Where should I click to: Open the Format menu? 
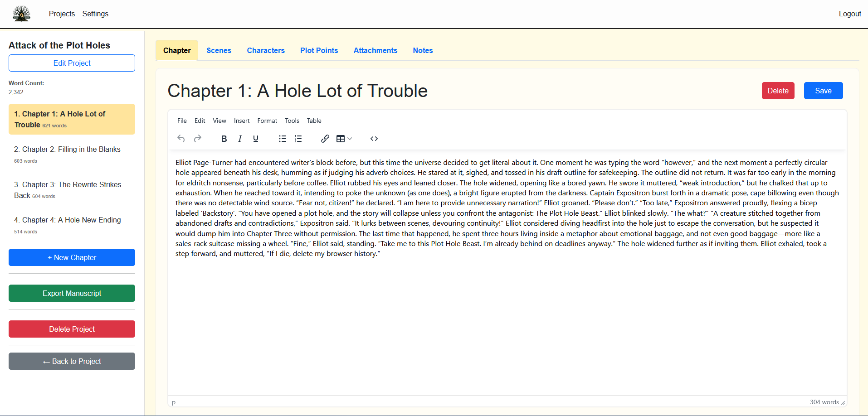pos(267,121)
